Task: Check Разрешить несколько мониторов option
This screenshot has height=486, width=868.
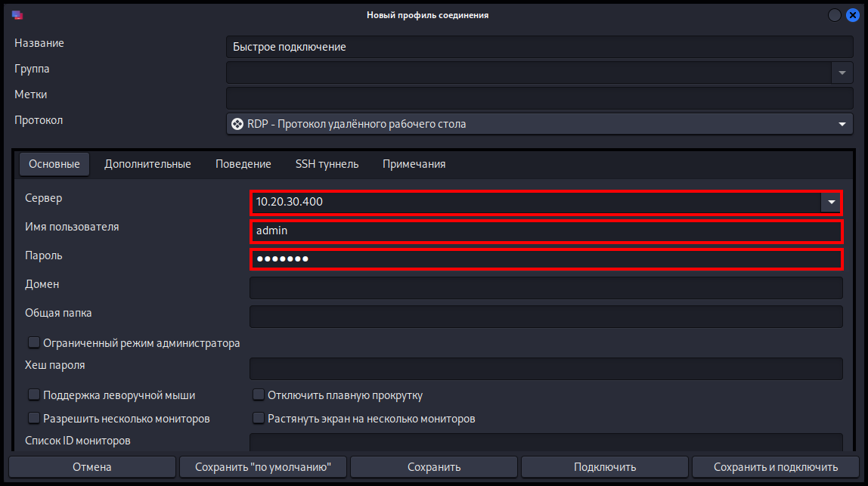Action: coord(34,418)
